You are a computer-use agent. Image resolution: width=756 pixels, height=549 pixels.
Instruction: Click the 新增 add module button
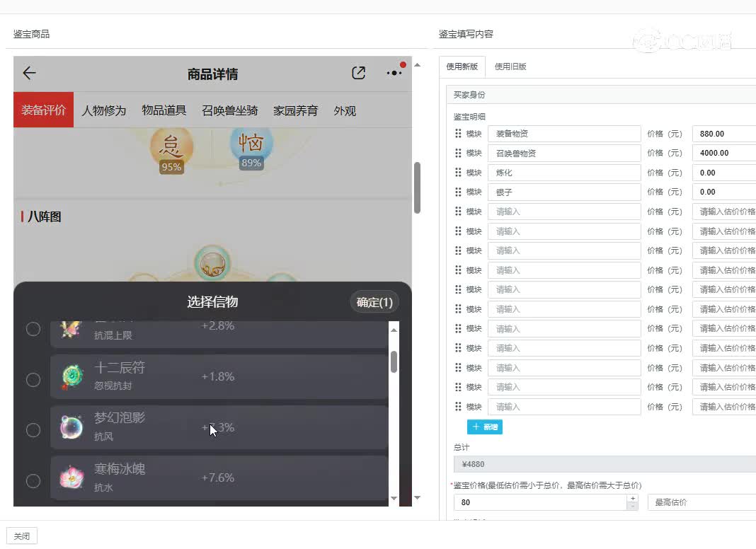tap(485, 427)
